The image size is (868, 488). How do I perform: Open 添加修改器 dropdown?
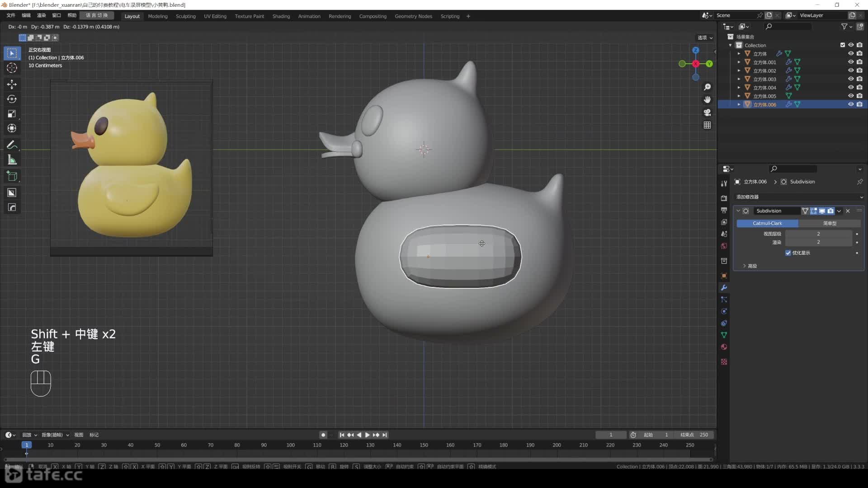click(x=799, y=197)
